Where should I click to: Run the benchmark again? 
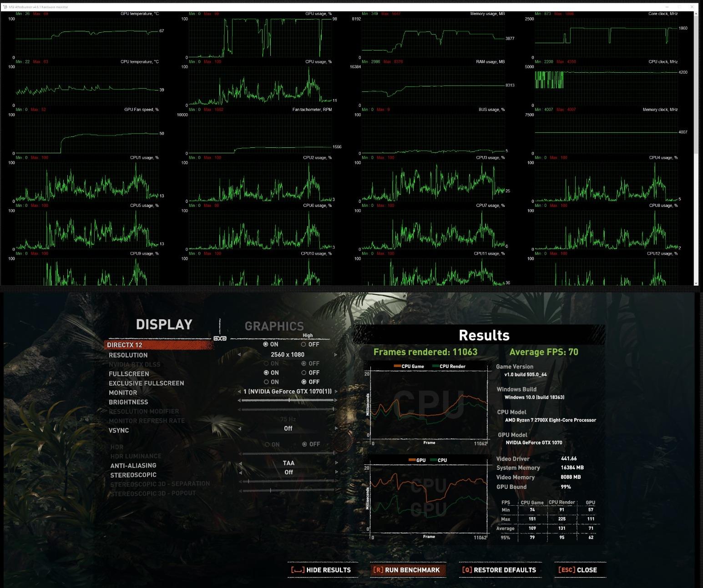407,570
